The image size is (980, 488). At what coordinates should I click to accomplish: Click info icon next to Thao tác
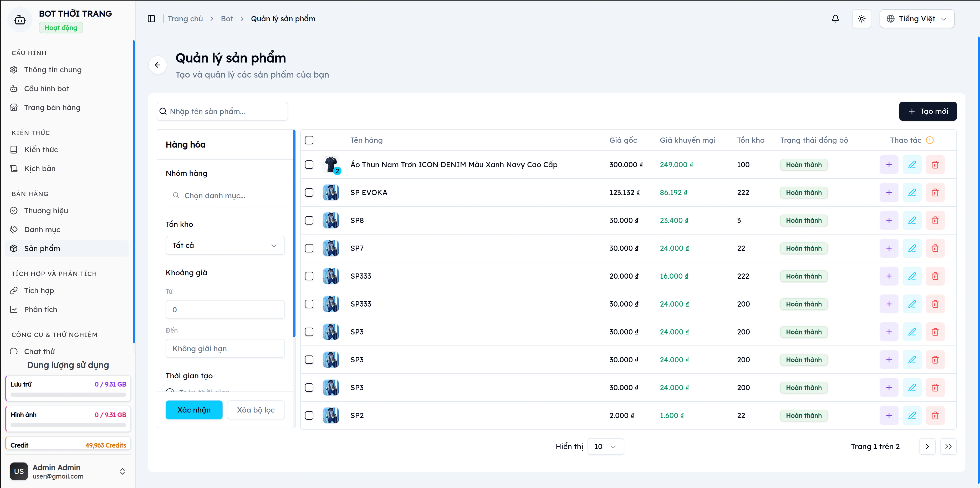click(930, 140)
